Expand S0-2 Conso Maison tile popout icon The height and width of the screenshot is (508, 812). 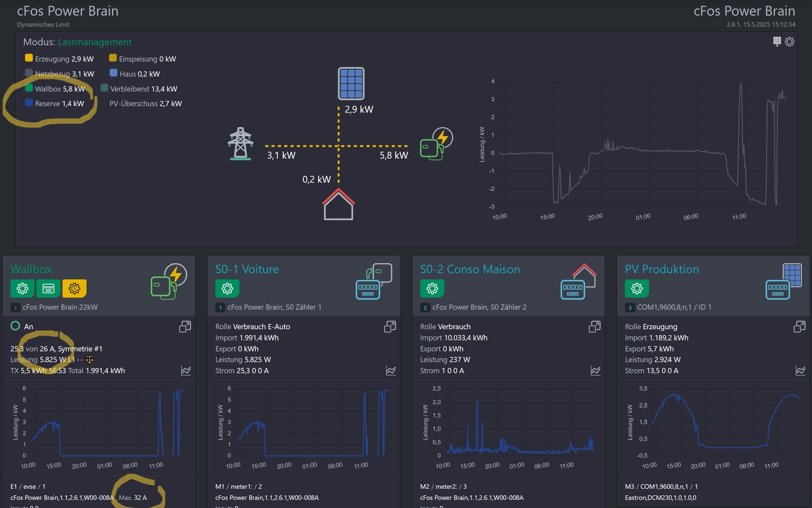point(595,327)
